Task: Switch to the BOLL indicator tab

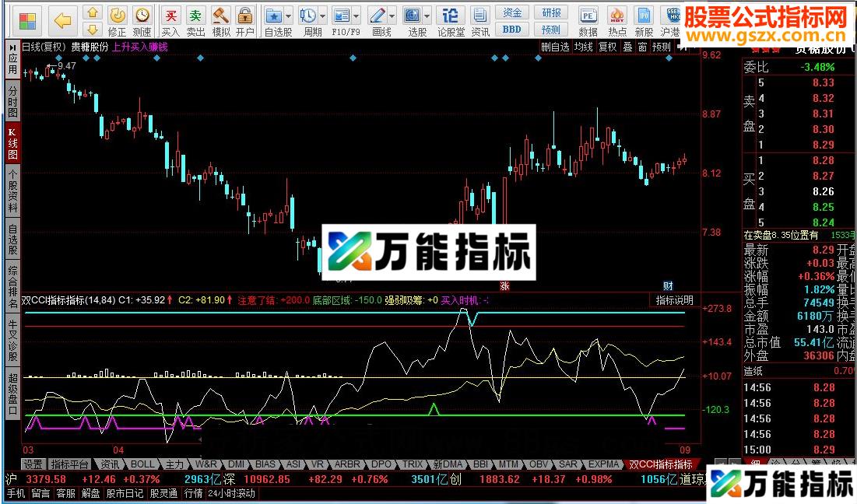Action: 142,464
